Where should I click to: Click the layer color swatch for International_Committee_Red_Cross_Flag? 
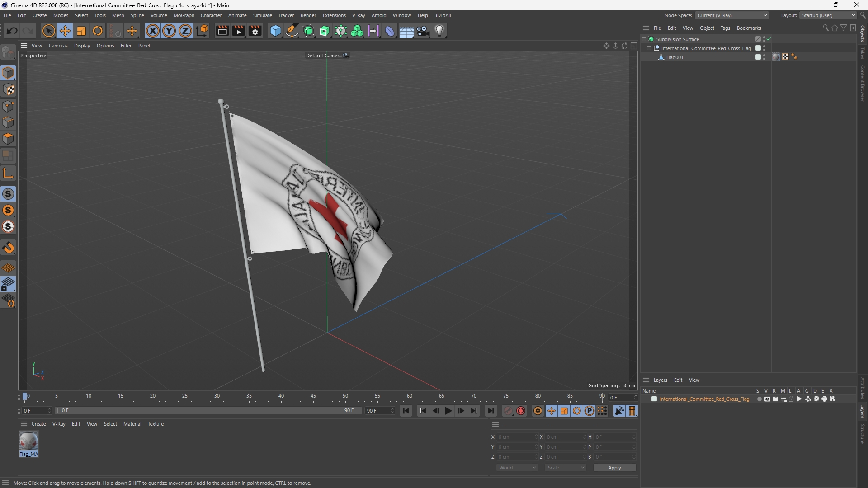[x=654, y=399]
